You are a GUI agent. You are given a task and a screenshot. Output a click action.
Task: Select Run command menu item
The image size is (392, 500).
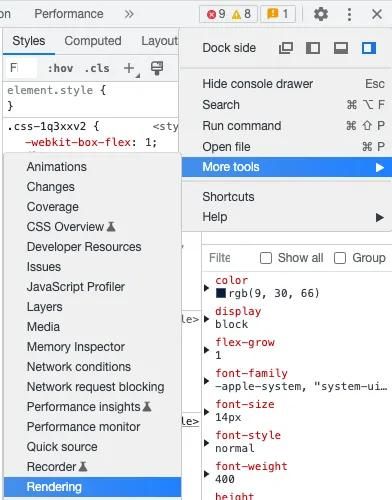(287, 126)
